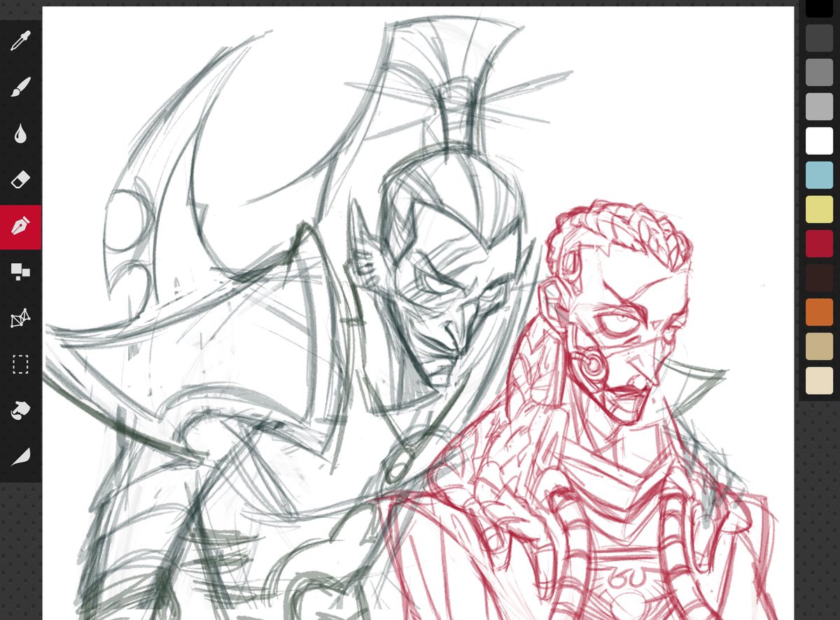Pick the orange color swatch
Image resolution: width=840 pixels, height=620 pixels.
coord(819,312)
